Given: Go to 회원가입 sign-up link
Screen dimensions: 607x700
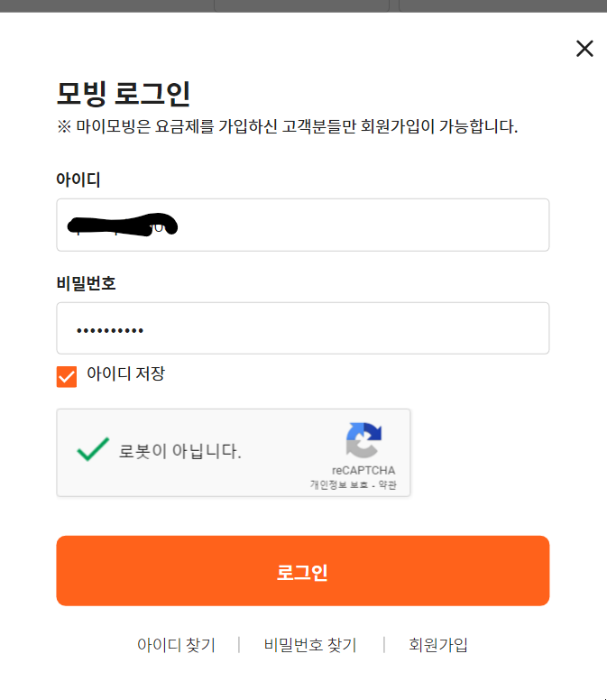Looking at the screenshot, I should (437, 645).
